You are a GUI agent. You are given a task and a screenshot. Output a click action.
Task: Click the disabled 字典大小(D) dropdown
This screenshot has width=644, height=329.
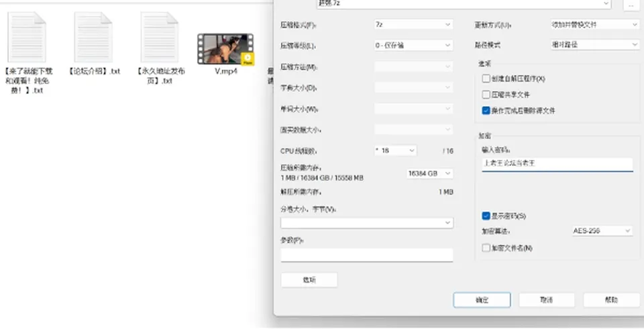coord(413,87)
